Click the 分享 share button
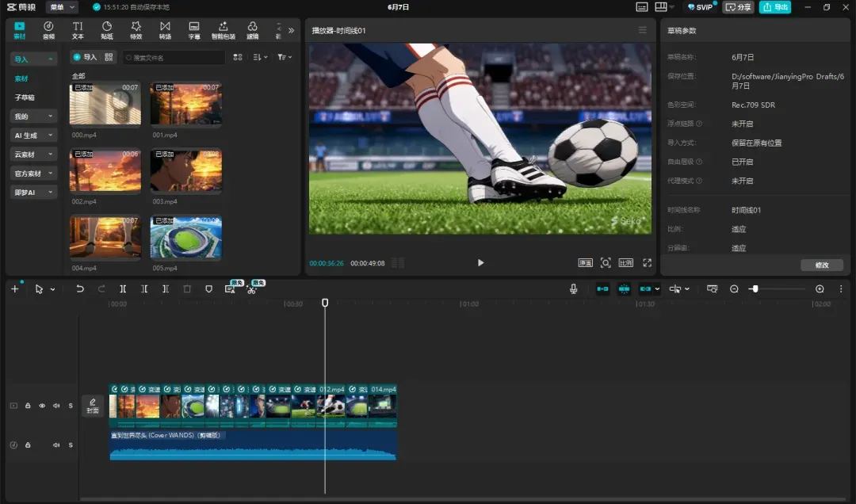856x504 pixels. click(739, 7)
